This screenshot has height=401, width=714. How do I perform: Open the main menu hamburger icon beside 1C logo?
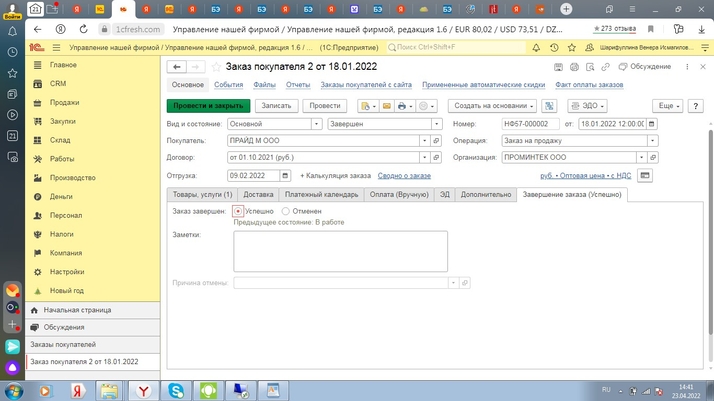click(56, 47)
